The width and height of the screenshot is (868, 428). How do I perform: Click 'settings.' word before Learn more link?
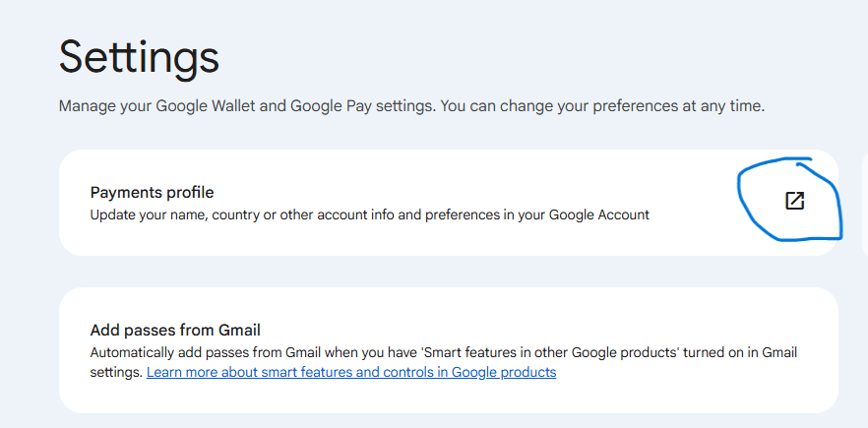pyautogui.click(x=116, y=373)
